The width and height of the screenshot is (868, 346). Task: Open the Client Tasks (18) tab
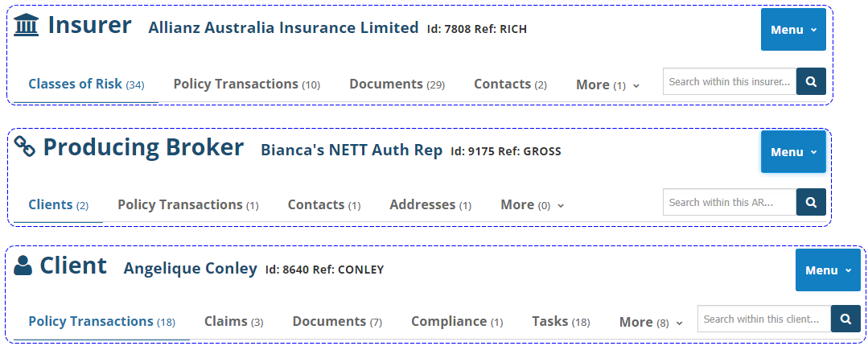click(x=561, y=321)
